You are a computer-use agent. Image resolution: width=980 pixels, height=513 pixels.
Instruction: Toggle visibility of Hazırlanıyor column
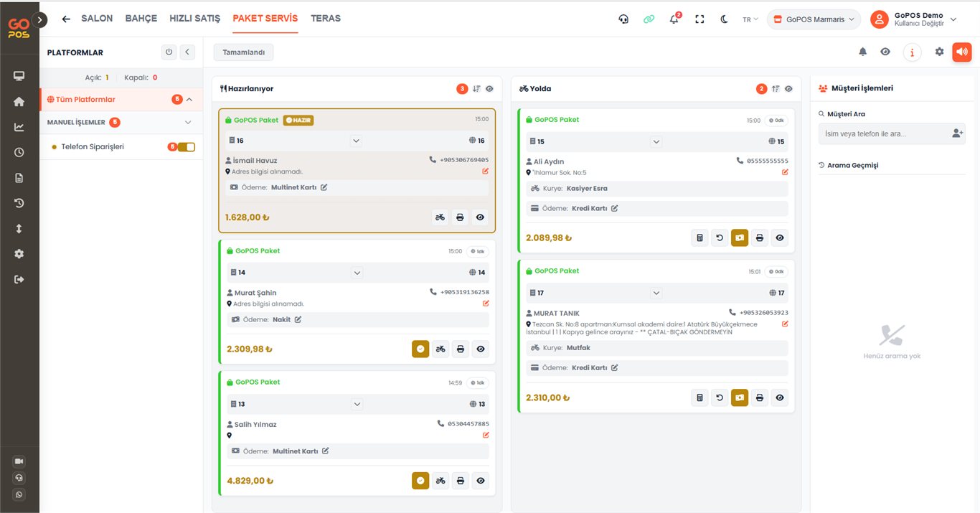click(x=489, y=89)
